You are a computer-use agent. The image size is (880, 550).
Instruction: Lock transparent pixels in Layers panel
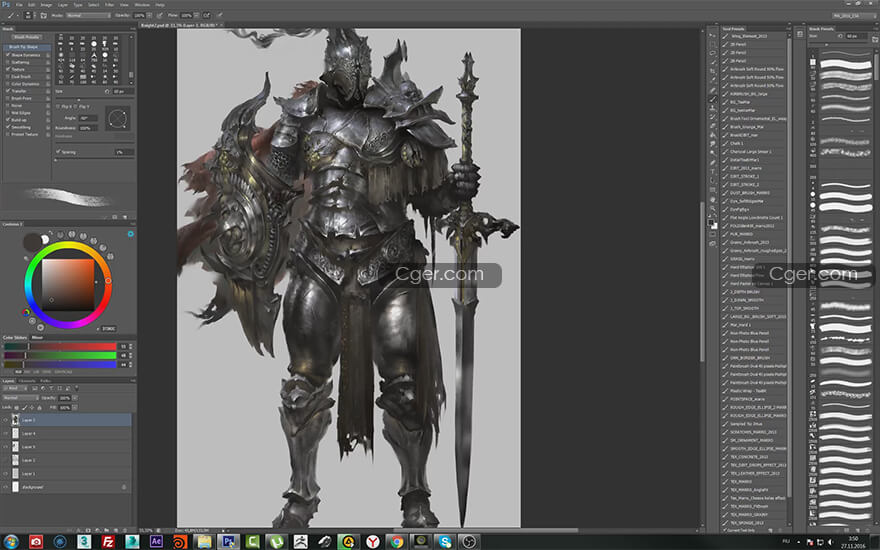click(16, 408)
